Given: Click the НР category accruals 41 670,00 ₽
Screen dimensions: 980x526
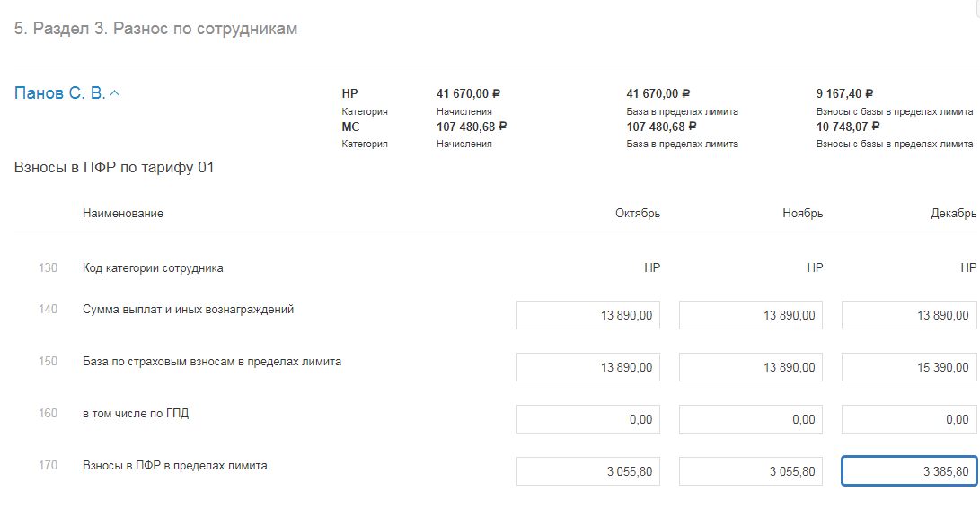Looking at the screenshot, I should pos(468,93).
